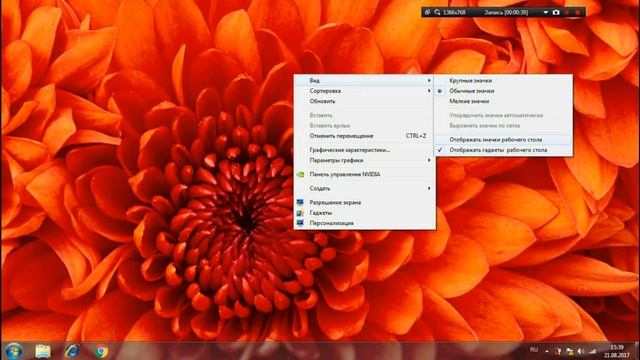Screen dimensions: 640x360
Task: Expand the Вид submenu arrow
Action: [x=429, y=80]
